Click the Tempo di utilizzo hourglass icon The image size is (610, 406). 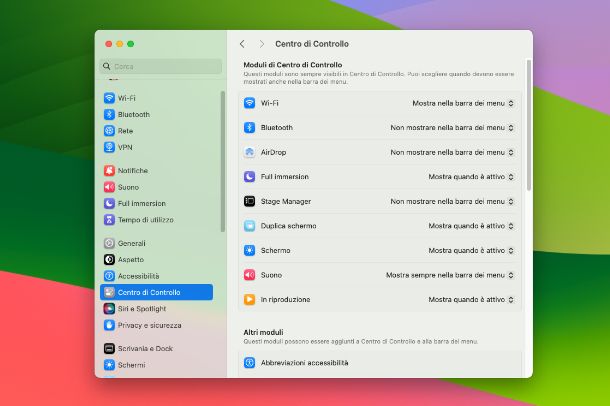[x=109, y=220]
